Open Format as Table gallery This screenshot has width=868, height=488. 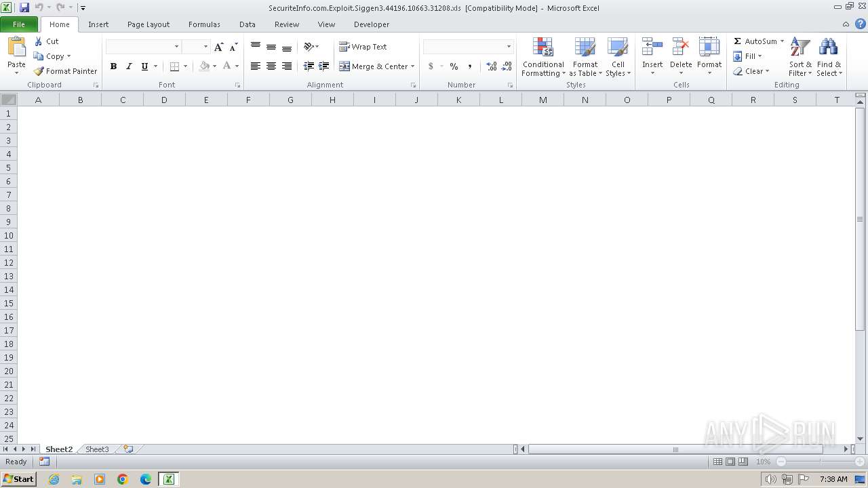(x=585, y=58)
